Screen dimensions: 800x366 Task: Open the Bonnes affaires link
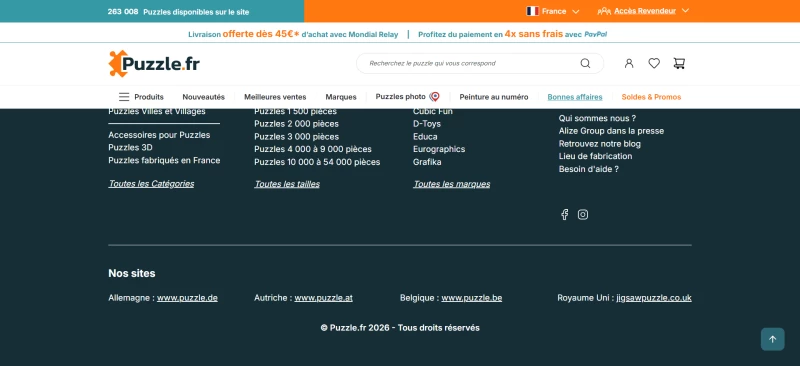tap(575, 97)
